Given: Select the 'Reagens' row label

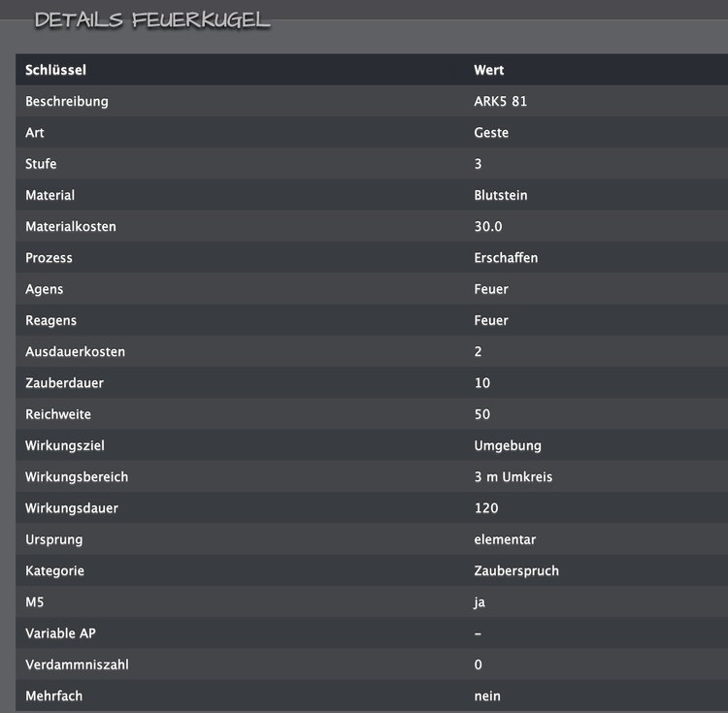Looking at the screenshot, I should click(x=50, y=320).
